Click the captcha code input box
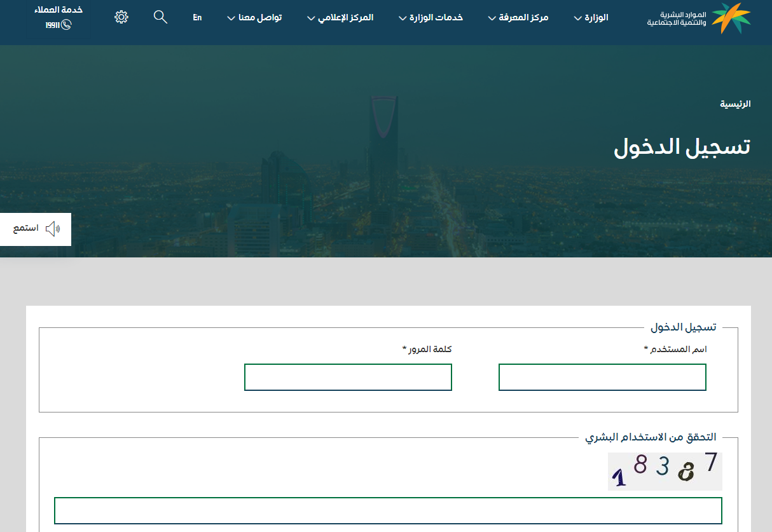Screen dimensions: 772x532 tap(388, 510)
